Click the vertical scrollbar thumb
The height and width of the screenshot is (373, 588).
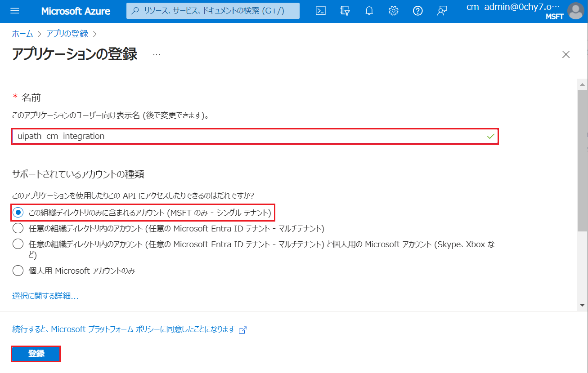tap(582, 160)
